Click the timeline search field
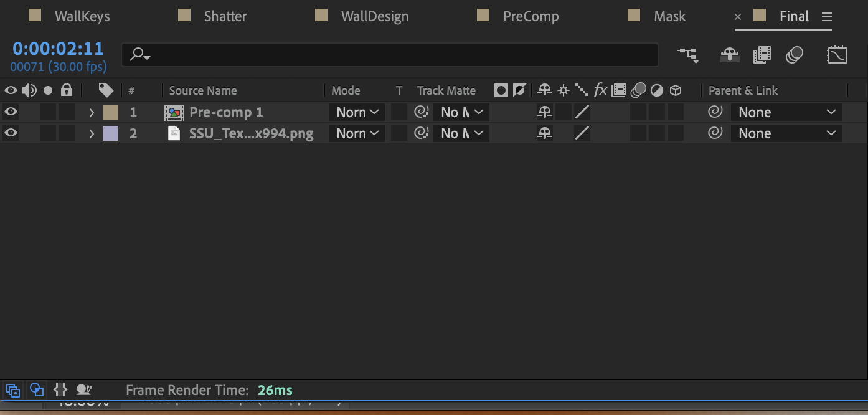 point(390,55)
